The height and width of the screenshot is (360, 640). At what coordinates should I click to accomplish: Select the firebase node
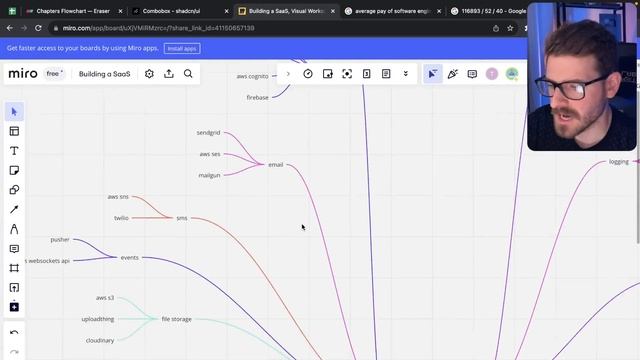(258, 98)
